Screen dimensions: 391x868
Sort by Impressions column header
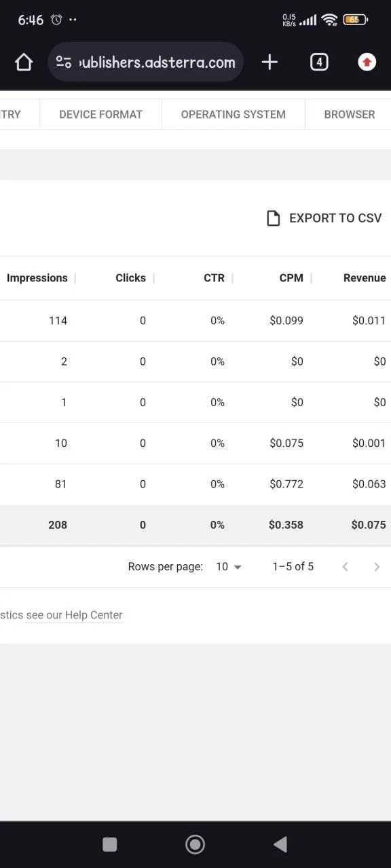click(37, 278)
